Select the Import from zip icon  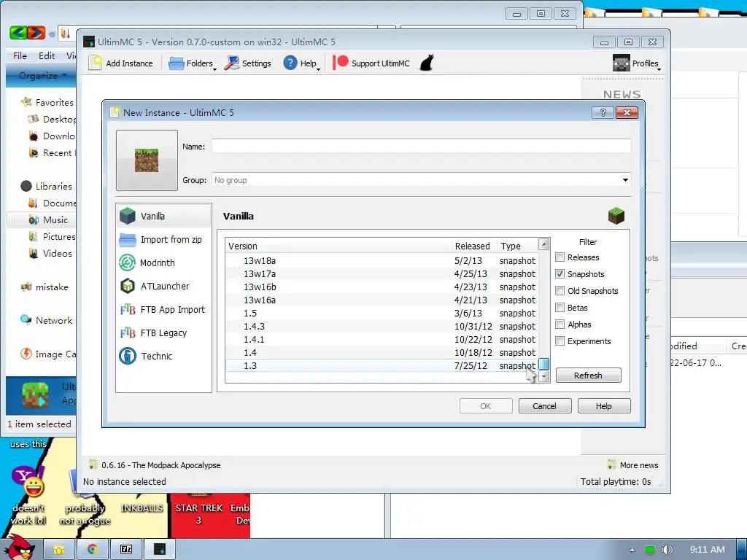click(128, 239)
